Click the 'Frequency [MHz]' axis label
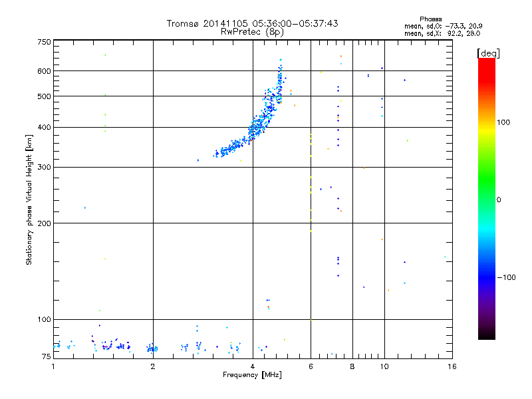 (252, 375)
